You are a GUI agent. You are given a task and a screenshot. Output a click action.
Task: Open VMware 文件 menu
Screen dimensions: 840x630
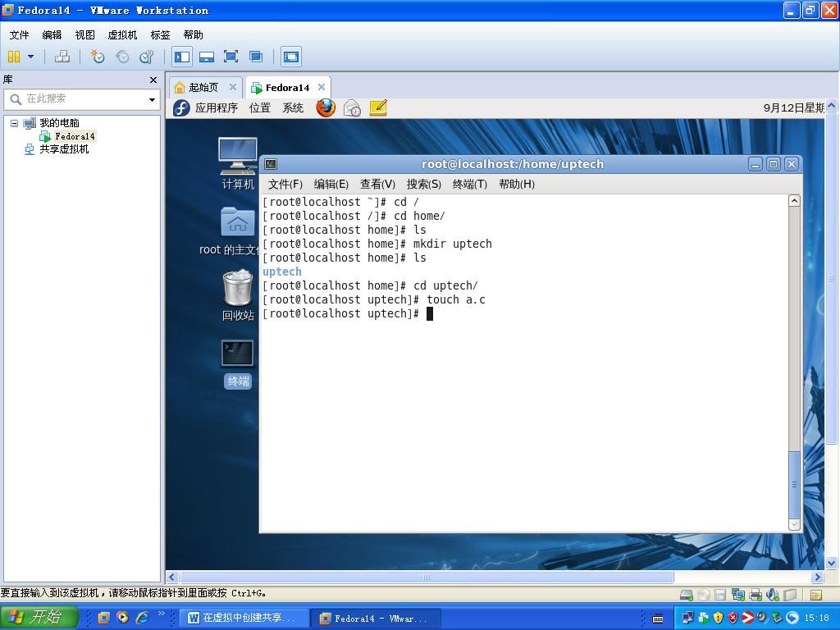pyautogui.click(x=20, y=34)
